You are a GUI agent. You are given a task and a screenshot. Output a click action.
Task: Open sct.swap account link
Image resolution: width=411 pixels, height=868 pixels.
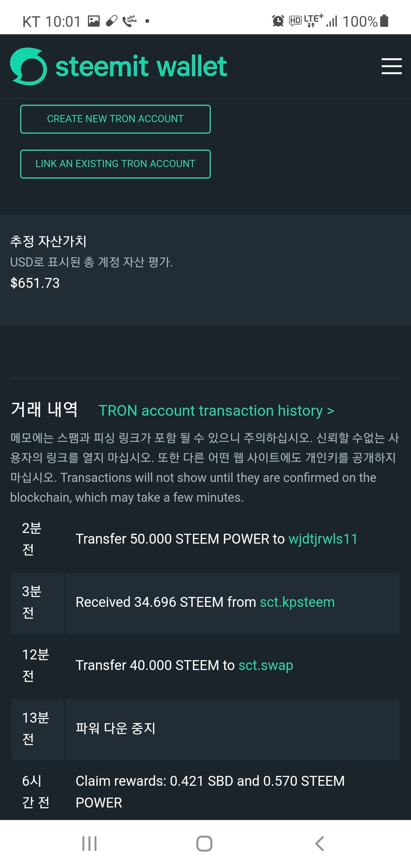point(266,665)
